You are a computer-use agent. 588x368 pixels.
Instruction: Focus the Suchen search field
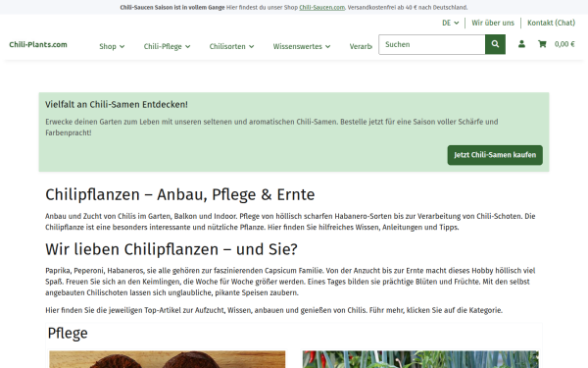tap(431, 44)
